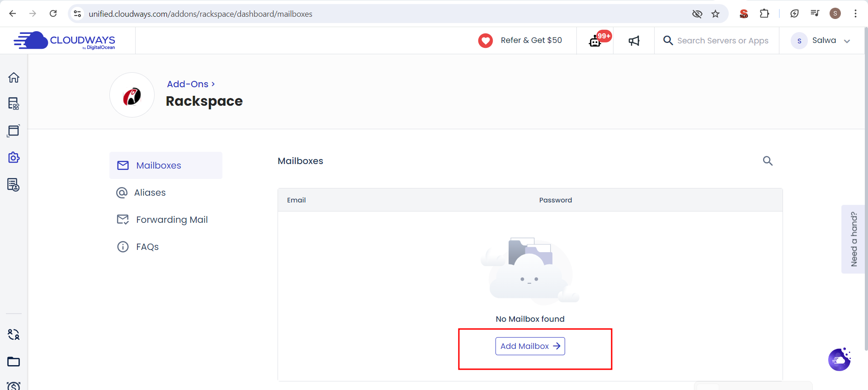The width and height of the screenshot is (868, 390).
Task: Click the Rackspace logo circle
Action: (132, 95)
